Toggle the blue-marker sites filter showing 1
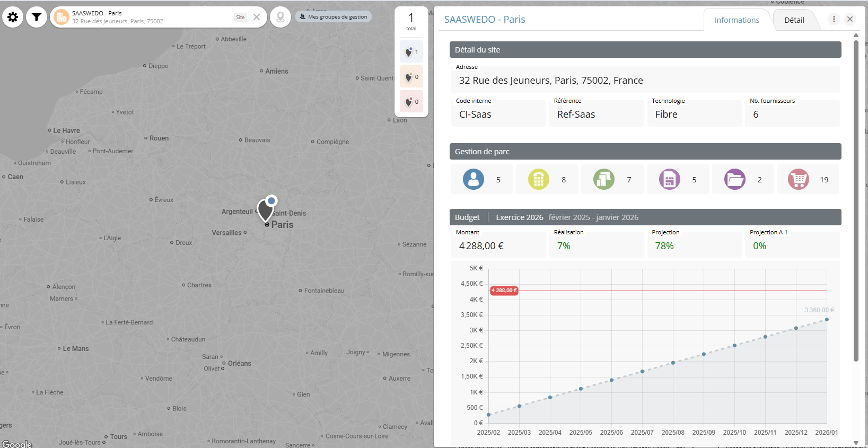Viewport: 868px width, 448px height. point(411,52)
